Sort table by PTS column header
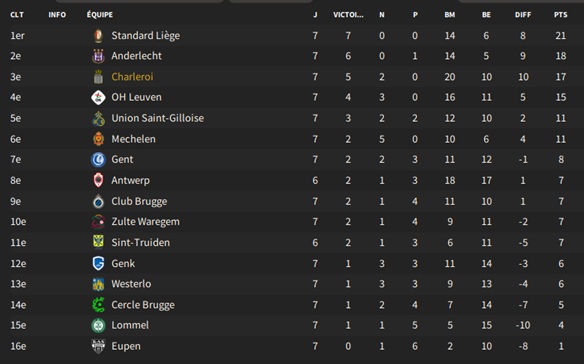Viewport: 584px width, 364px height. point(561,15)
